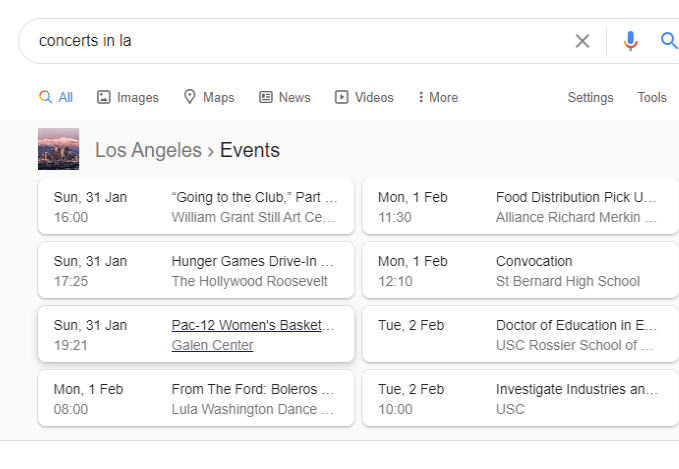Image resolution: width=679 pixels, height=469 pixels.
Task: Click the blue magnifier search button
Action: (669, 41)
